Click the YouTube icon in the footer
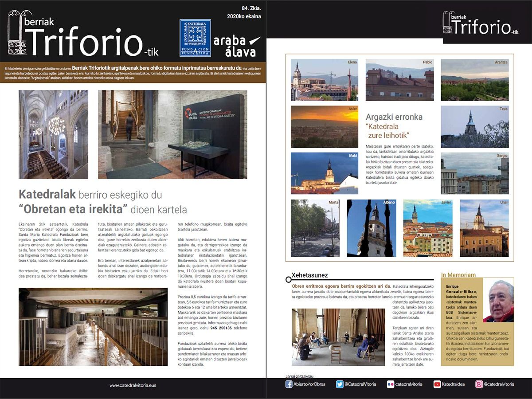This screenshot has height=399, width=532. tap(437, 384)
